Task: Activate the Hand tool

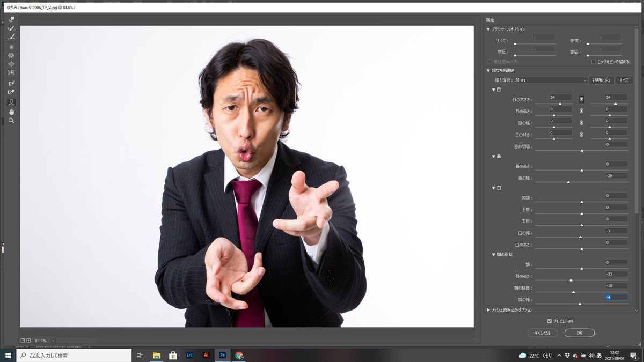Action: click(12, 112)
